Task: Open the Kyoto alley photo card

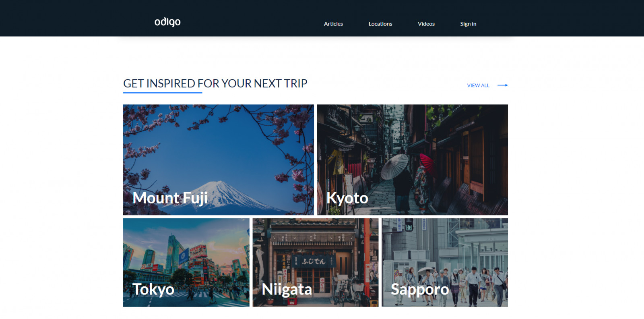Action: [413, 159]
